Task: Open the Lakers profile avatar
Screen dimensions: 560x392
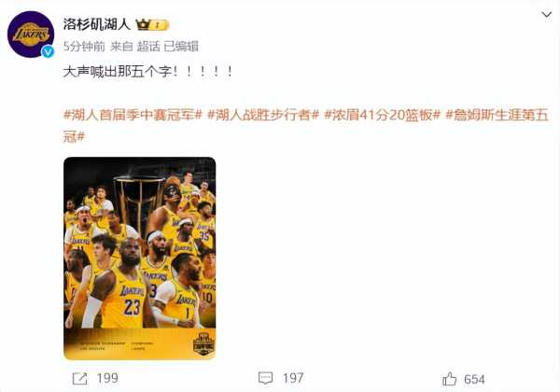Action: coord(31,35)
